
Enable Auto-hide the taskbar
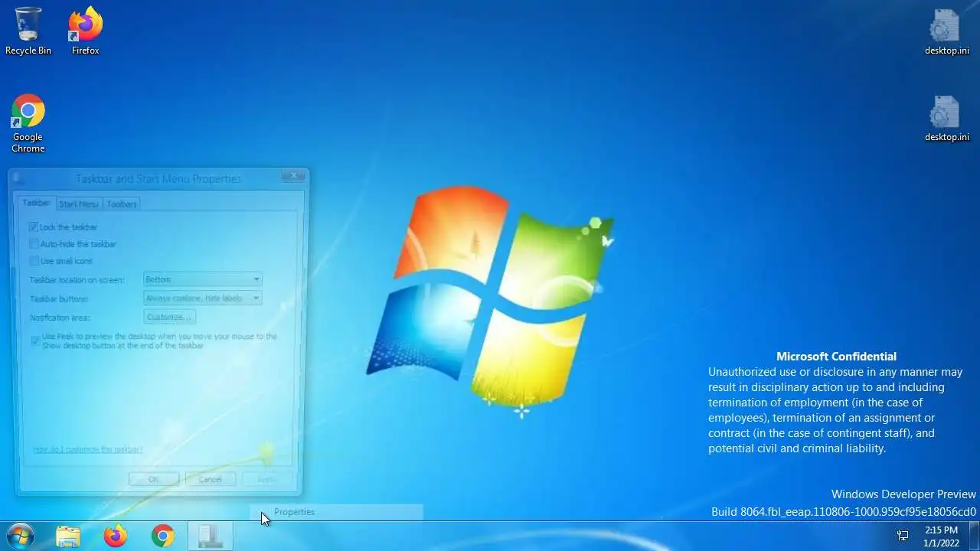[34, 244]
